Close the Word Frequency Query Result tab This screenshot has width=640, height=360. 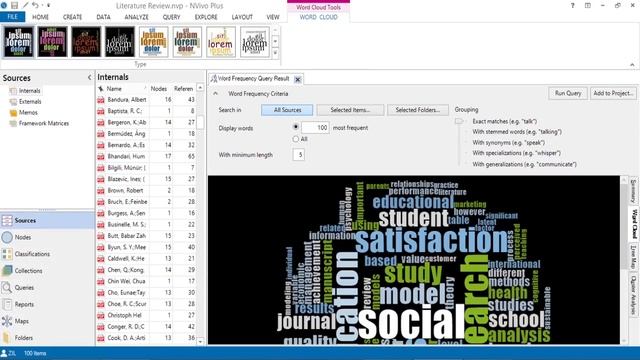pos(298,79)
